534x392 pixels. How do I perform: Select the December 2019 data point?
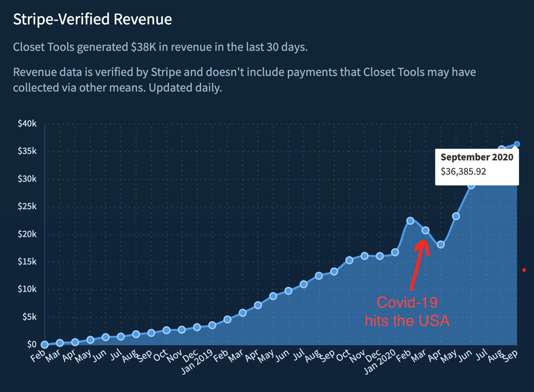380,256
